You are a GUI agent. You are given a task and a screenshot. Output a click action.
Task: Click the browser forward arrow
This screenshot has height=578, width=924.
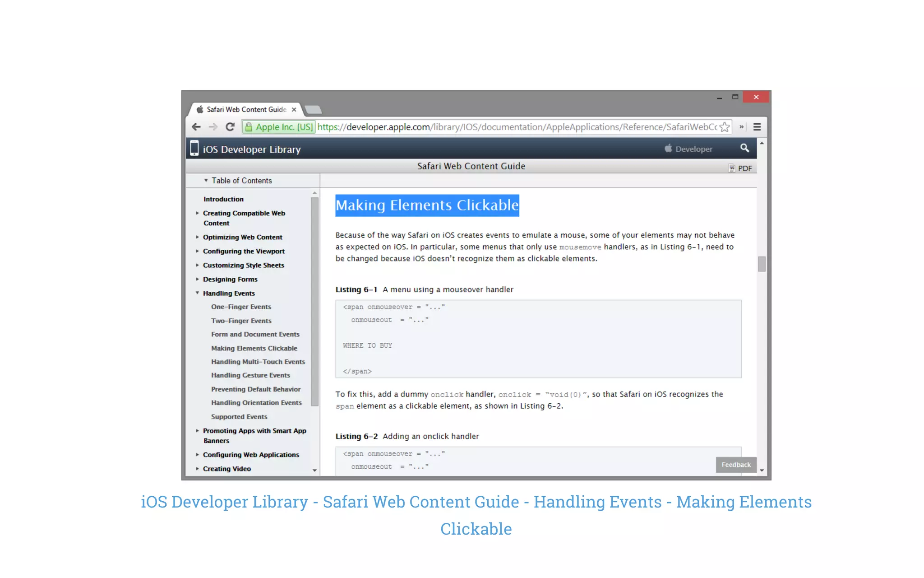213,127
